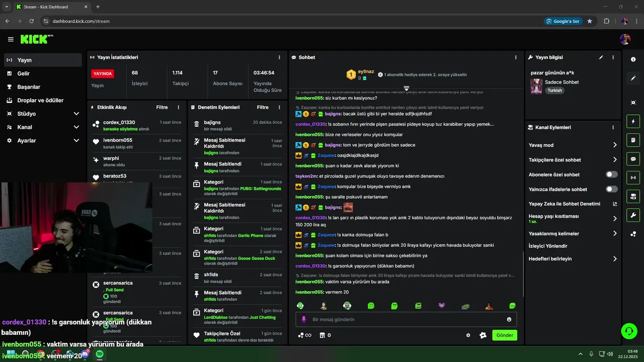Toggle Abonelere özel sohbet switch
Screen dimensions: 644x362
[611, 174]
